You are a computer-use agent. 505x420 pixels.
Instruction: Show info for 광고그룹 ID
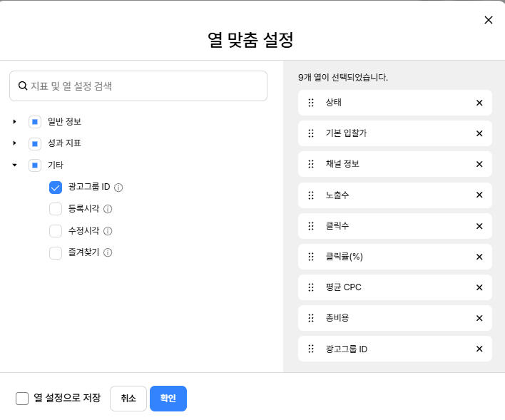click(x=118, y=188)
